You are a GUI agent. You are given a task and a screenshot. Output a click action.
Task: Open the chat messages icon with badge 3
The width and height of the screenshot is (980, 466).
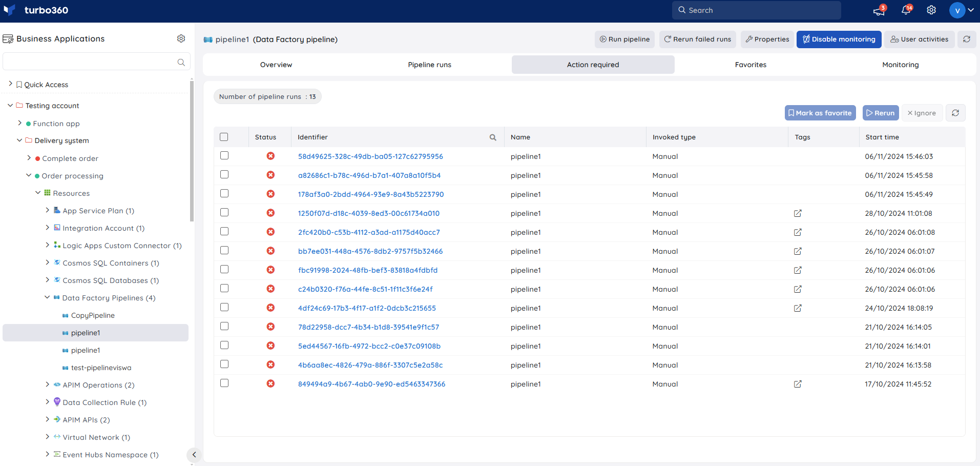pyautogui.click(x=879, y=10)
